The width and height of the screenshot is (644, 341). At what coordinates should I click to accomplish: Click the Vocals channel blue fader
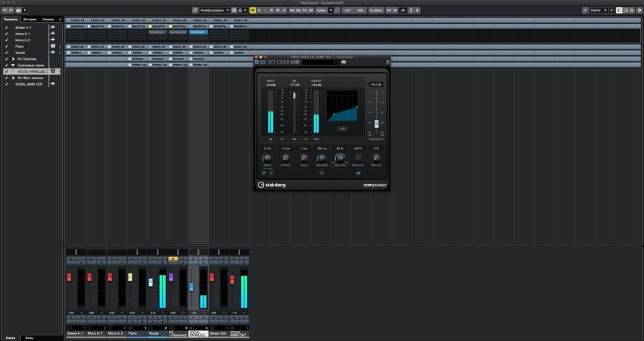click(150, 282)
